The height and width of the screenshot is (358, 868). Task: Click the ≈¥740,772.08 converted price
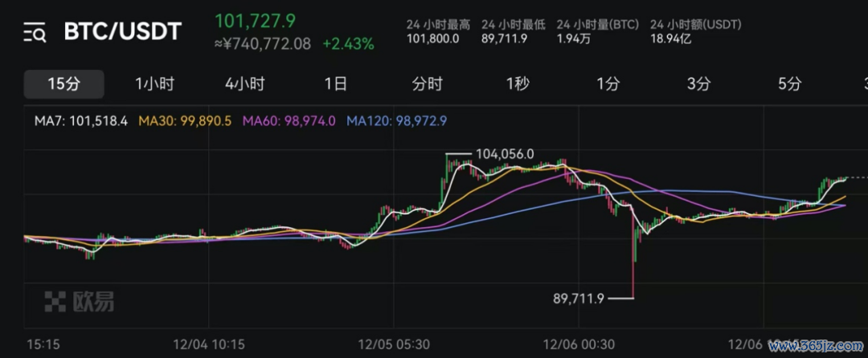tap(262, 43)
